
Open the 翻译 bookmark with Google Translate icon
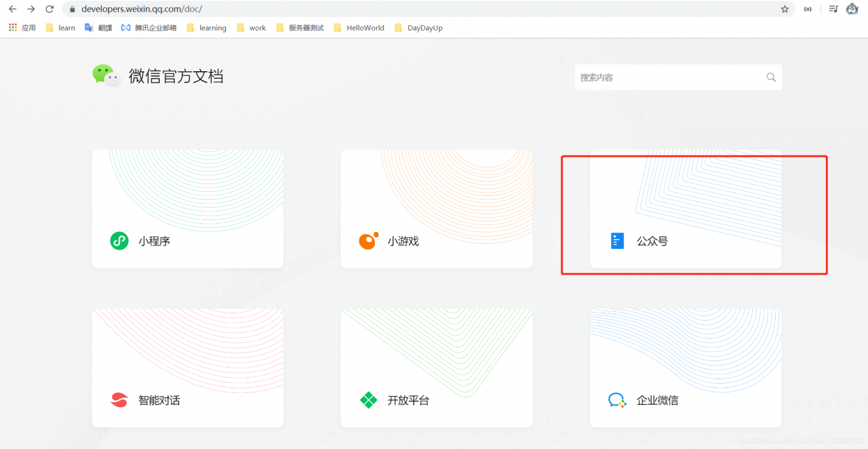pyautogui.click(x=98, y=27)
